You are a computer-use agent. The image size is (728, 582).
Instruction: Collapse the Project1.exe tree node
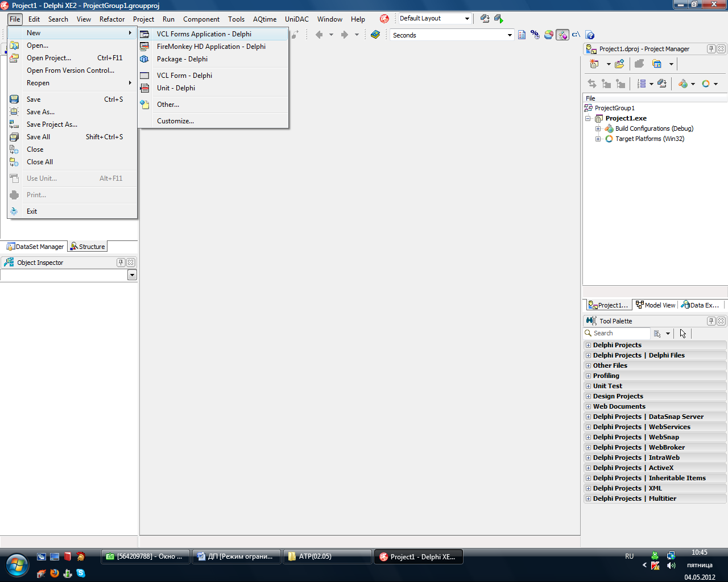tap(588, 118)
